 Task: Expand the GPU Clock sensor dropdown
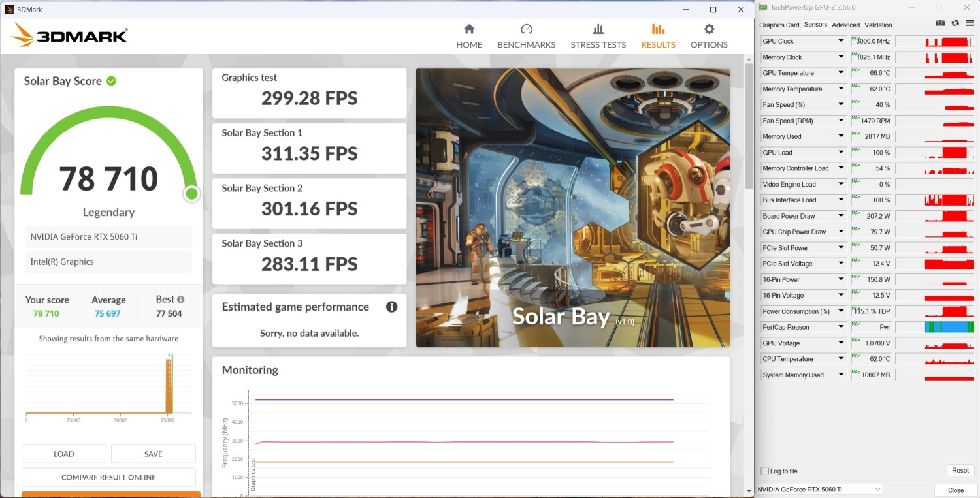[x=841, y=41]
